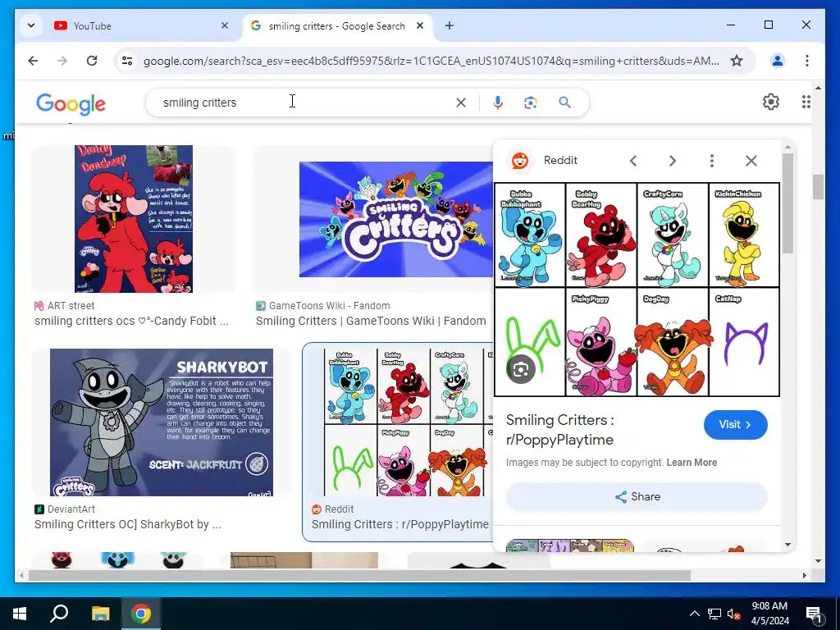Click the smiling critters ocs Candy Fobit caption
This screenshot has height=630, width=840.
point(131,321)
